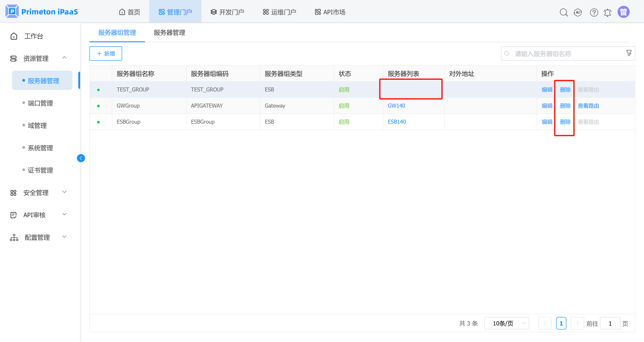The height and width of the screenshot is (342, 644).
Task: Open the search tool in the top bar
Action: (564, 12)
